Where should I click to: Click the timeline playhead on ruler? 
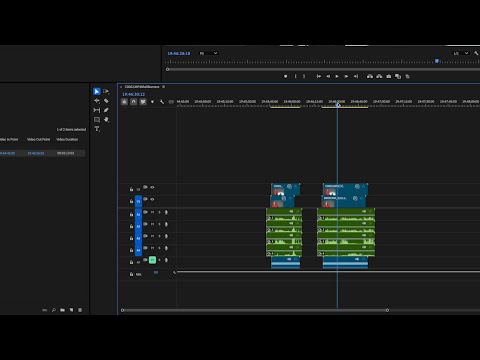coord(337,105)
